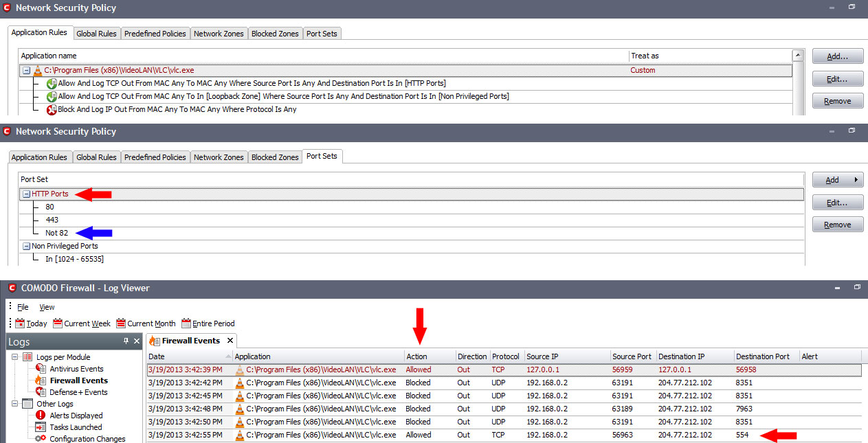The image size is (868, 443).
Task: Click the Protocol column header
Action: pos(507,356)
